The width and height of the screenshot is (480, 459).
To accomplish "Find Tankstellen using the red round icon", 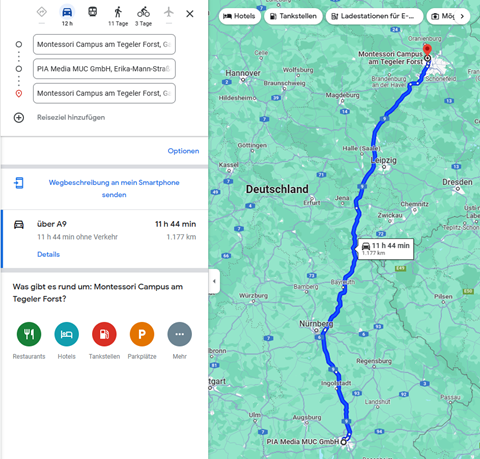I will click(104, 334).
